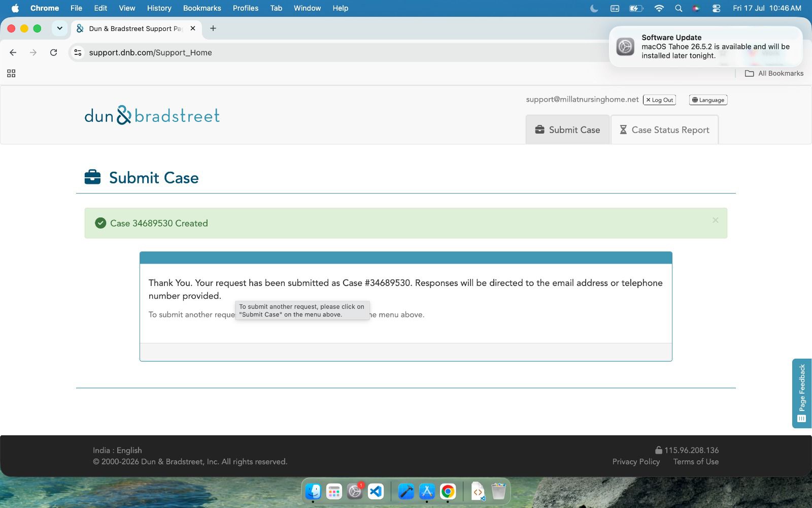Click the Focus moon icon in menu bar
The width and height of the screenshot is (812, 508).
[x=594, y=8]
